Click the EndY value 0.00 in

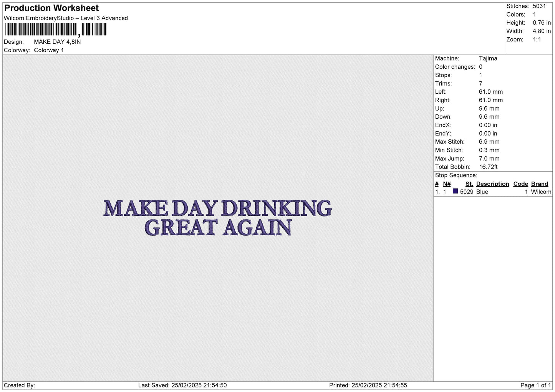(488, 133)
